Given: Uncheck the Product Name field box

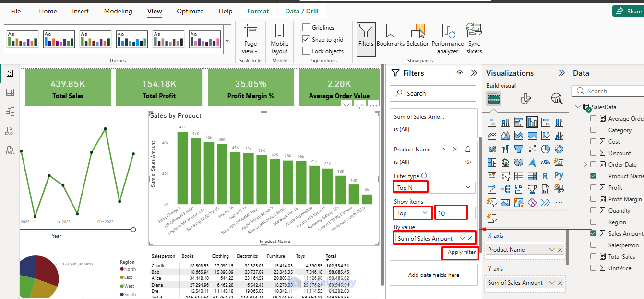Looking at the screenshot, I should click(x=593, y=176).
